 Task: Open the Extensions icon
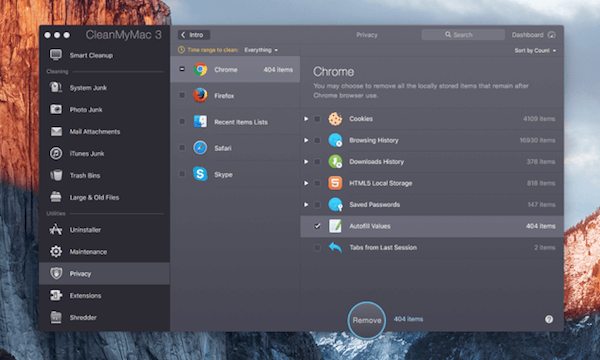56,295
